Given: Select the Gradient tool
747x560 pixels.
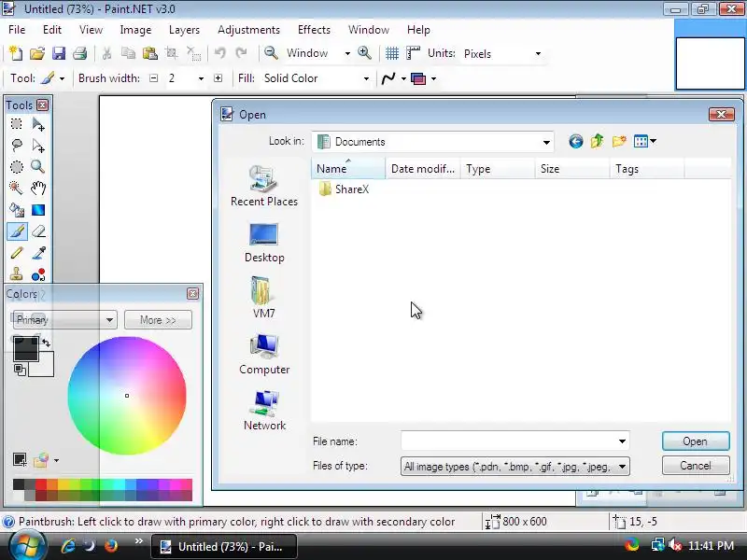Looking at the screenshot, I should (38, 209).
